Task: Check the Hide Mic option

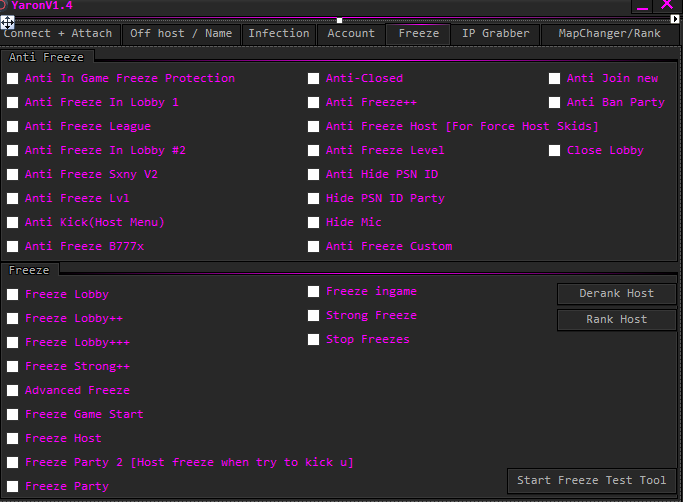Action: (x=314, y=222)
